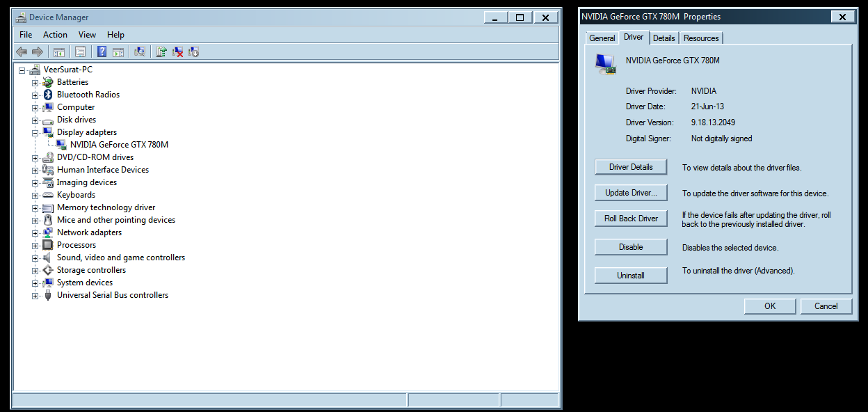Viewport: 868px width, 412px height.
Task: Click the Device Manager title bar icon
Action: click(21, 17)
